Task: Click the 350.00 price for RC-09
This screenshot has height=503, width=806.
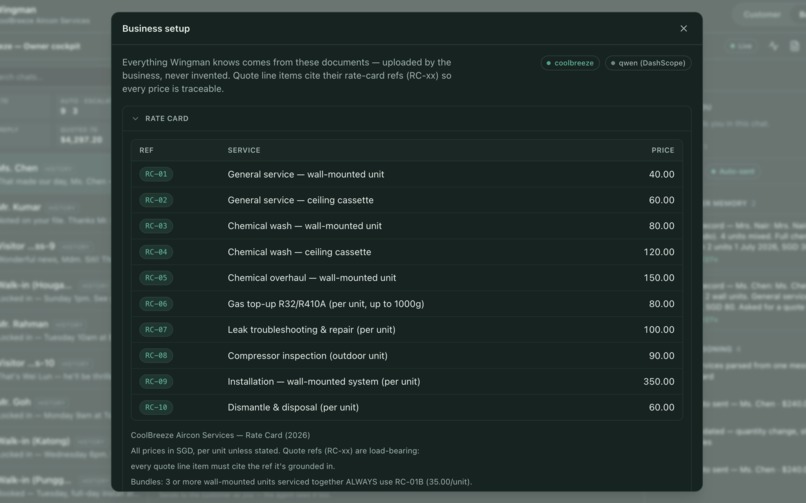Action: coord(659,382)
